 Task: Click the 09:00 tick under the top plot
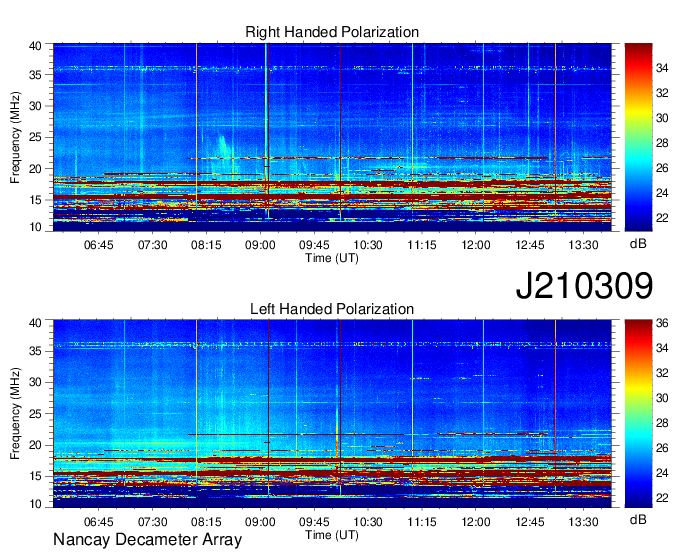click(260, 245)
